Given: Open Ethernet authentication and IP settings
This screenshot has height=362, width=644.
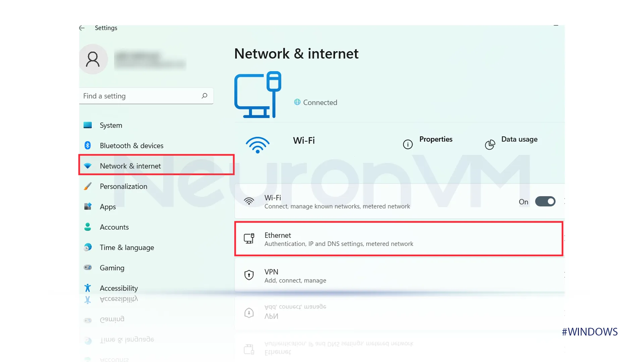Looking at the screenshot, I should pyautogui.click(x=398, y=239).
